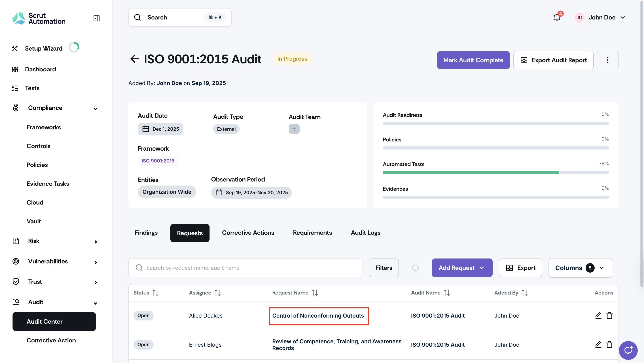Add an Audit Team member with plus
Image resolution: width=644 pixels, height=363 pixels.
(x=294, y=129)
